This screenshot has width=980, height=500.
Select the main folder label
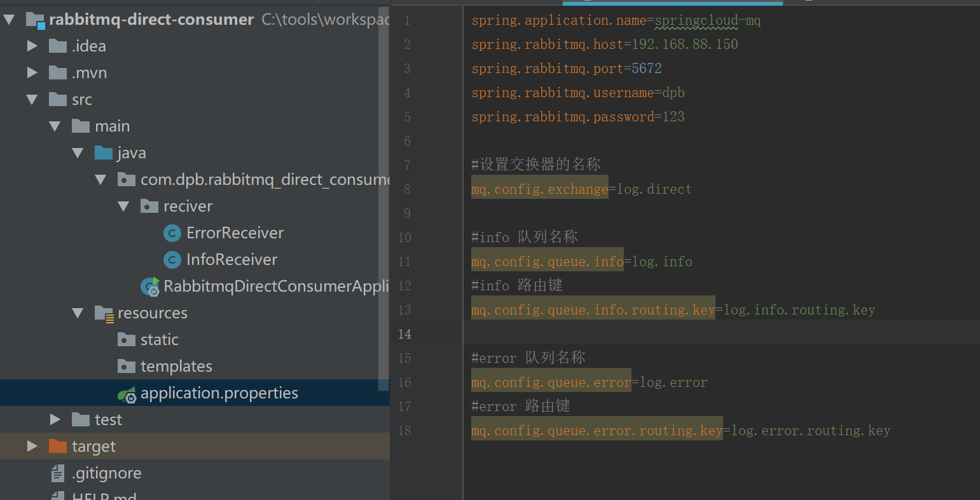tap(113, 126)
